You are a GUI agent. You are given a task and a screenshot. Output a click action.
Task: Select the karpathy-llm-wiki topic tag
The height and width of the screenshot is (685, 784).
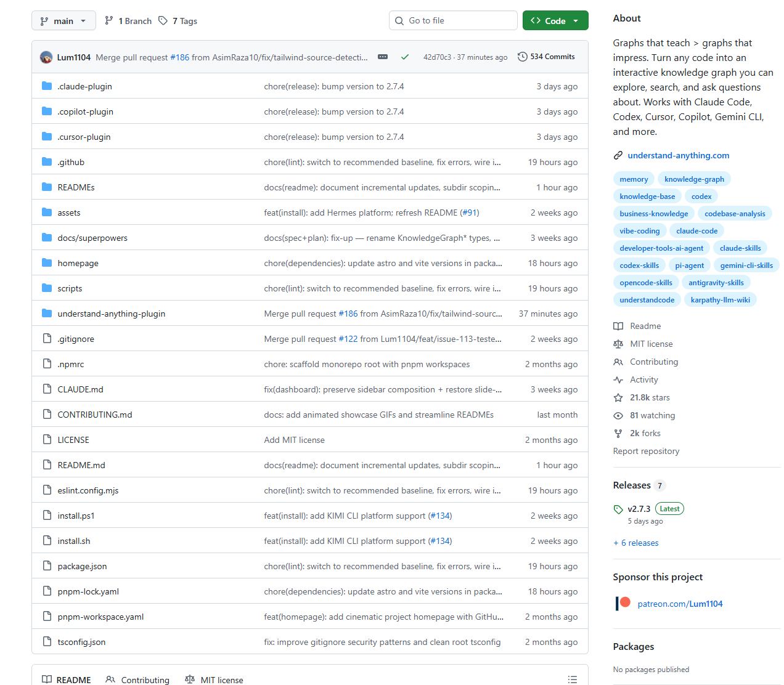pos(720,300)
